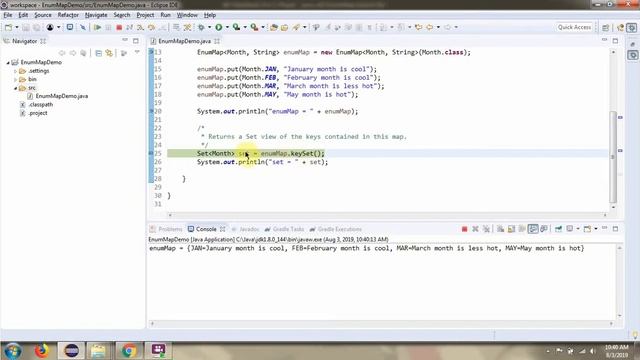Switch to the Gradle Executions tab
This screenshot has width=640, height=360.
tap(336, 229)
